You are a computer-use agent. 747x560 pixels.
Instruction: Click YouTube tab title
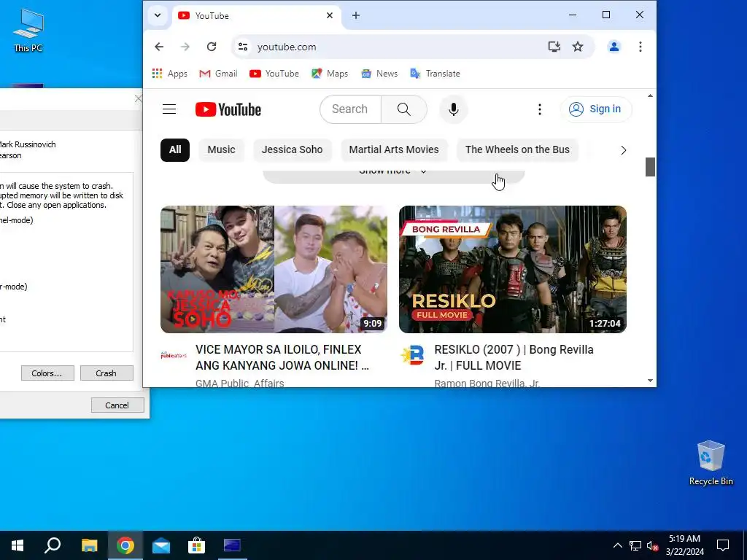[x=212, y=16]
